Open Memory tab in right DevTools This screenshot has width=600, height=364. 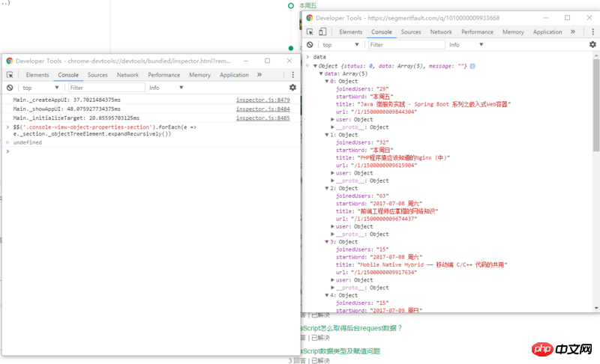(x=513, y=31)
